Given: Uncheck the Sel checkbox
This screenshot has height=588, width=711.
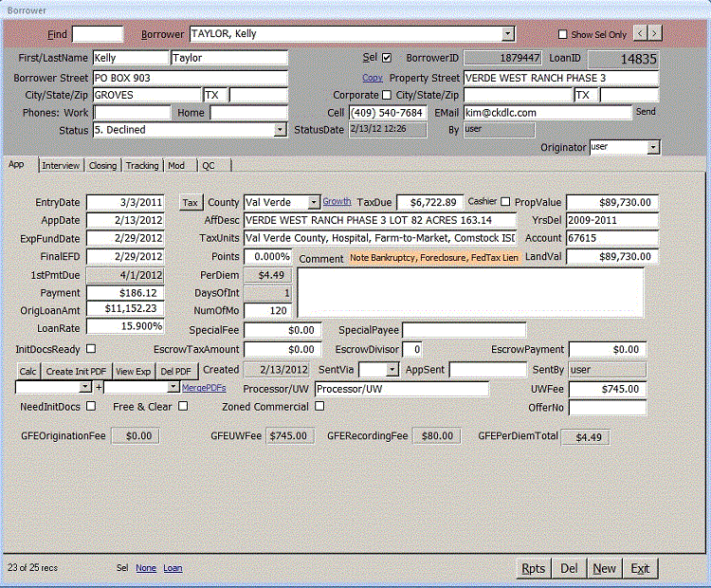Looking at the screenshot, I should point(386,58).
